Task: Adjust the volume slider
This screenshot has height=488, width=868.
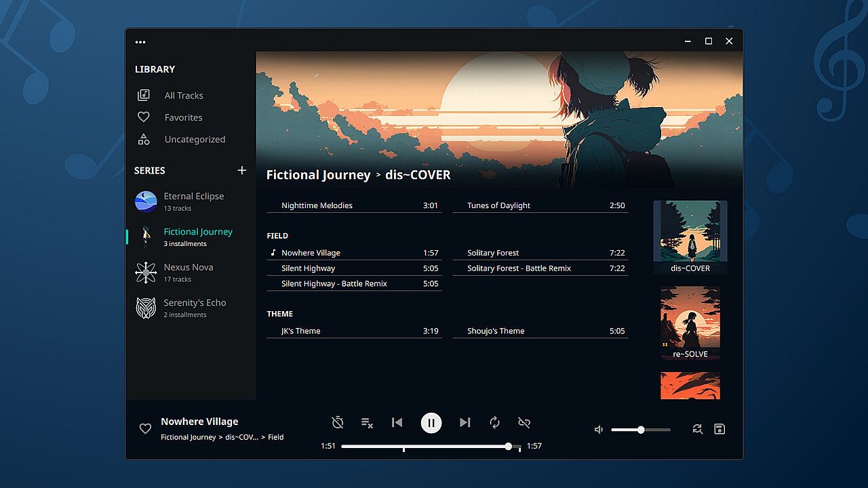Action: point(641,430)
